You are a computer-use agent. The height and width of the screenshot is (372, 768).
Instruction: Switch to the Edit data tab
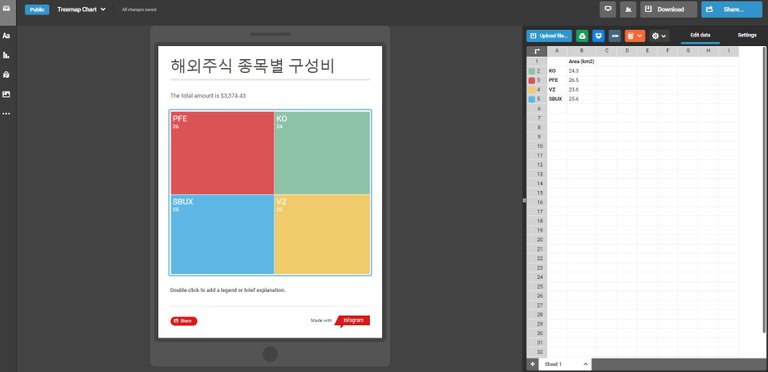tap(700, 35)
